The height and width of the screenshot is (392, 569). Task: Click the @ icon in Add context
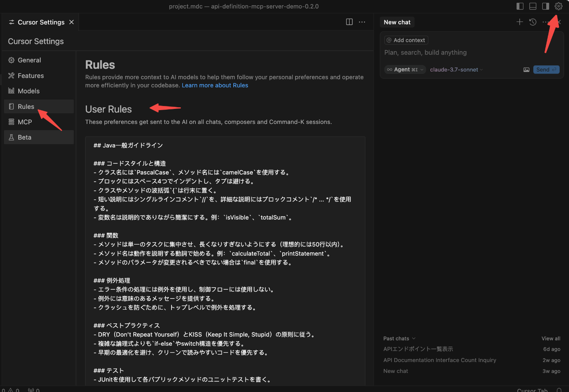point(389,40)
